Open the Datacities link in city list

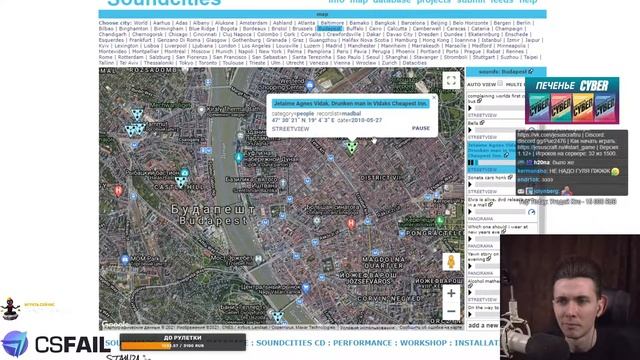(x=414, y=63)
